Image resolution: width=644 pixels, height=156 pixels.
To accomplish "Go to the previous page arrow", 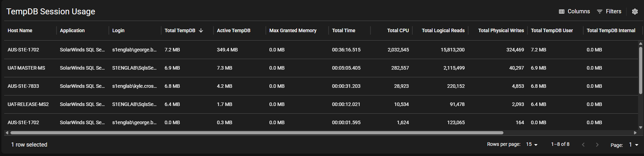I will point(583,145).
